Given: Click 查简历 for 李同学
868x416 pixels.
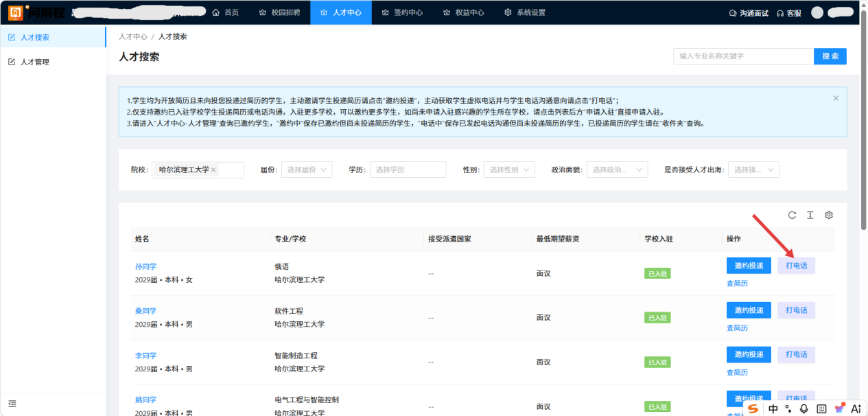Looking at the screenshot, I should 737,372.
